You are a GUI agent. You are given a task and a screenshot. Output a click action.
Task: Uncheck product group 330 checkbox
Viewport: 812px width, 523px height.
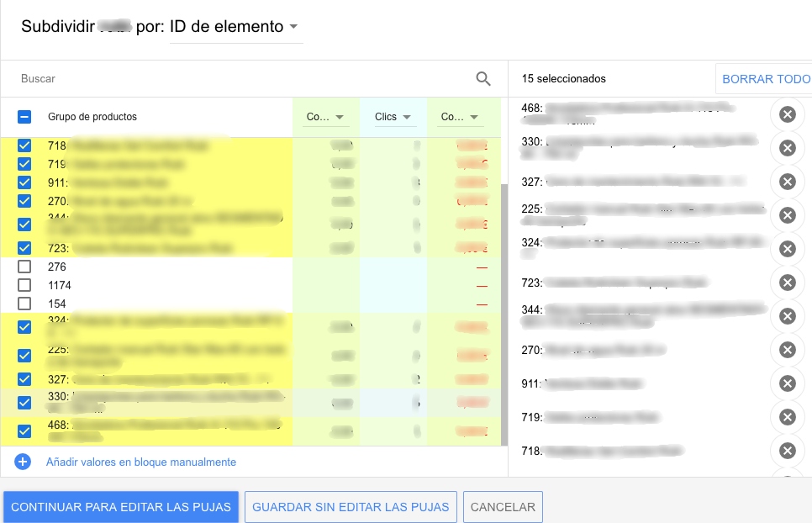tap(24, 403)
